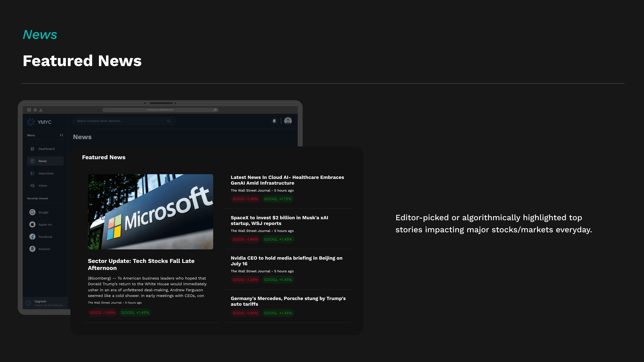The image size is (644, 362).
Task: Click the YMYC logo icon
Action: point(31,122)
